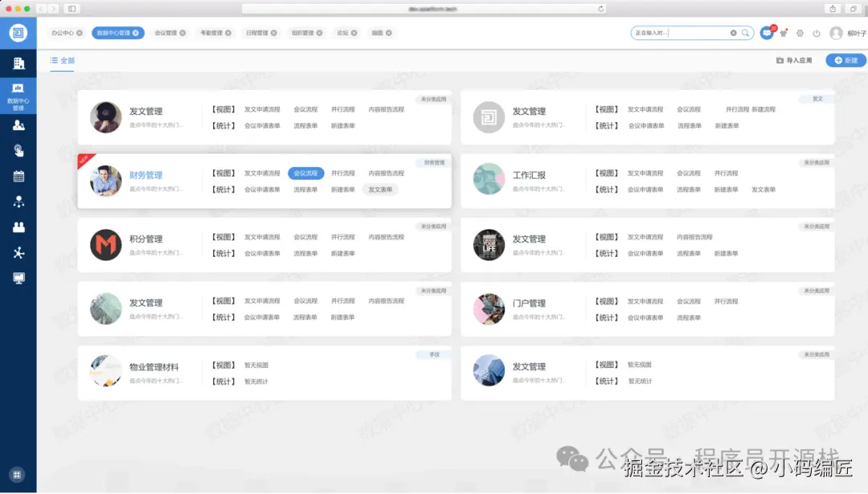
Task: Click inside the search input field
Action: click(683, 32)
